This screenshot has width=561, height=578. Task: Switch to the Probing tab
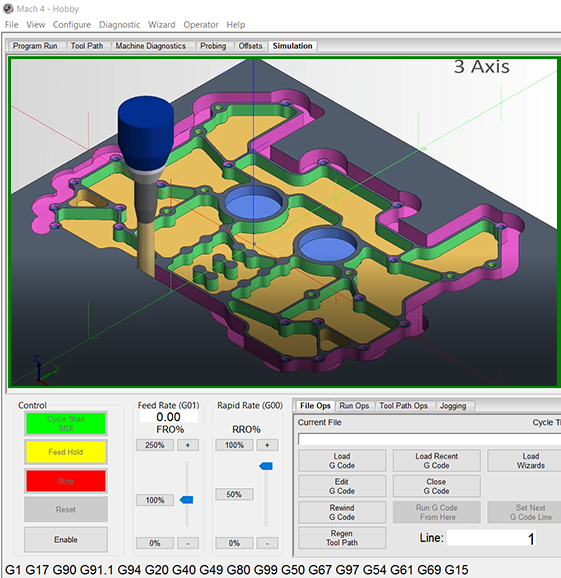(x=213, y=46)
